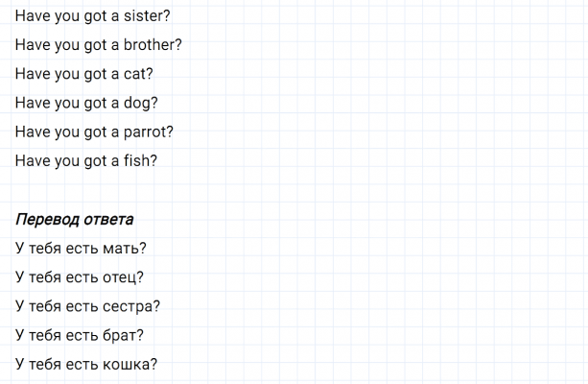Screen dimensions: 588x384
Task: Place cursor on the word 'parrot'
Action: [149, 132]
